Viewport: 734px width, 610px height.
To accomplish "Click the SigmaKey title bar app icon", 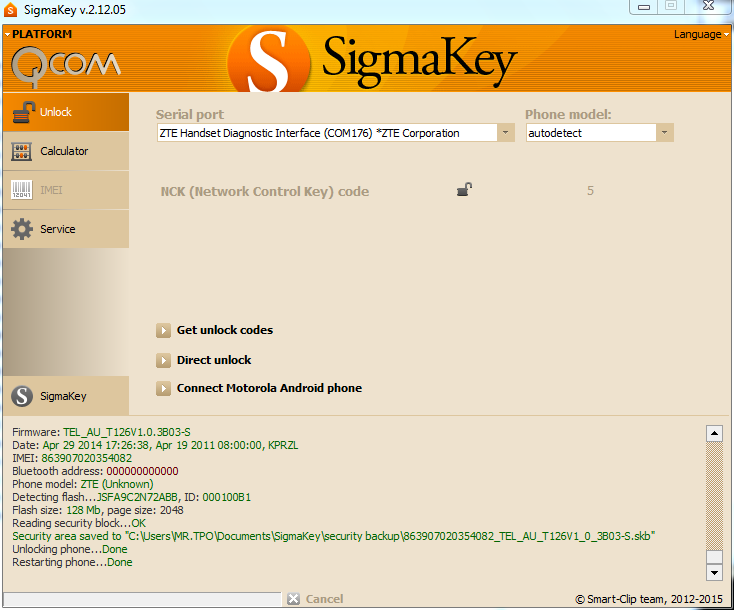I will click(10, 9).
